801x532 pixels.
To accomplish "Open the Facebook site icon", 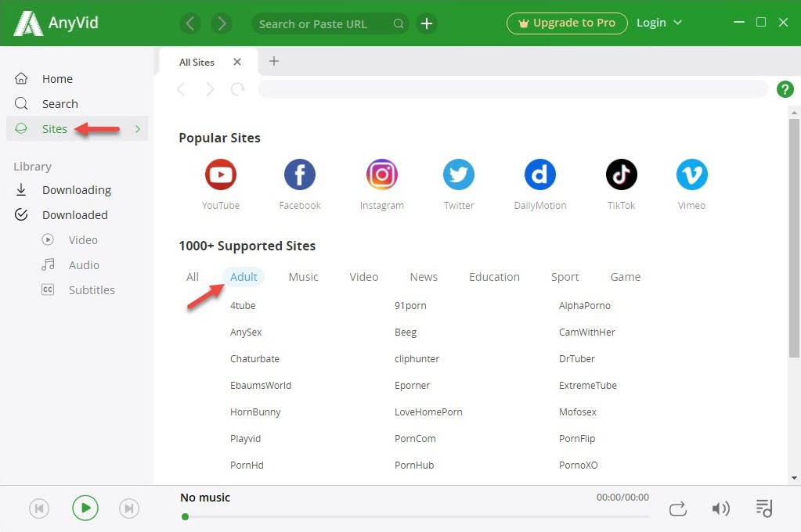I will click(x=300, y=174).
